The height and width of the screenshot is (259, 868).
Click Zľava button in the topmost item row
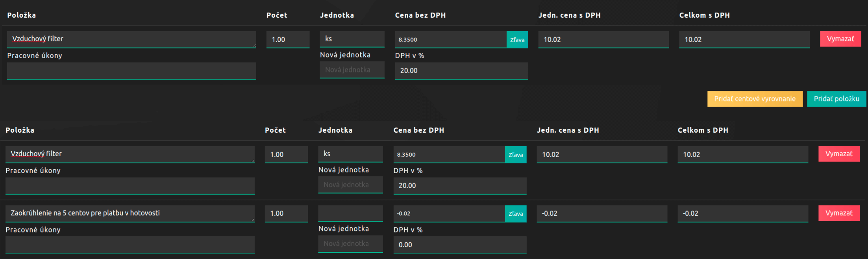point(517,40)
